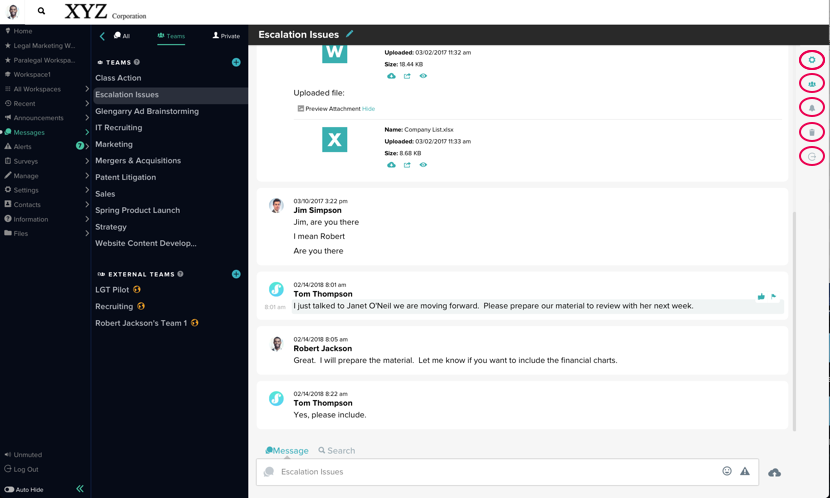Preview Company List.xlsx with eye icon
This screenshot has width=830, height=498.
coord(423,165)
